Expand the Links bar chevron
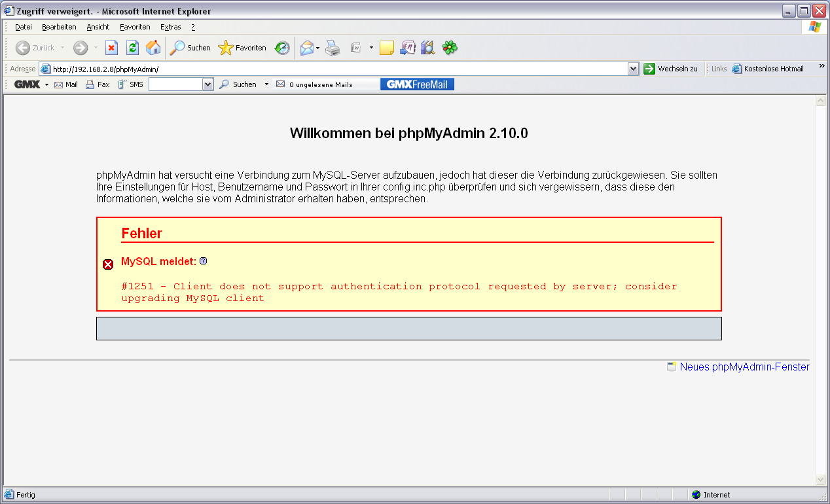This screenshot has width=830, height=504. click(821, 67)
